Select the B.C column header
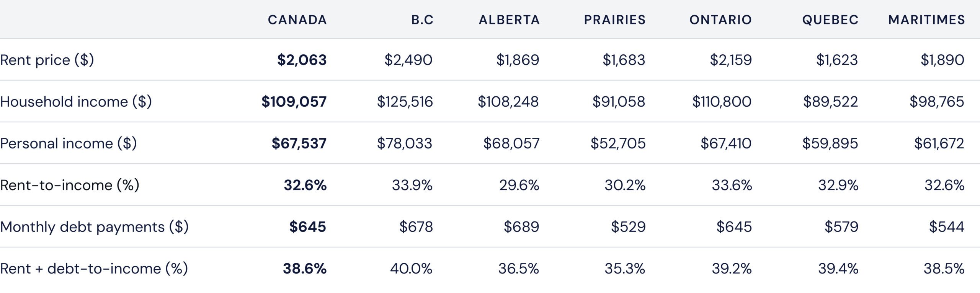The width and height of the screenshot is (980, 293). point(422,20)
